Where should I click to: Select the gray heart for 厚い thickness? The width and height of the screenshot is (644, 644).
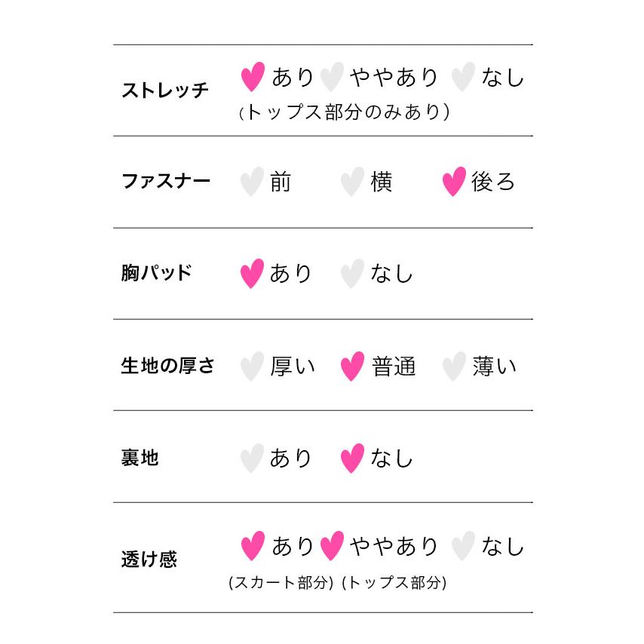252,366
